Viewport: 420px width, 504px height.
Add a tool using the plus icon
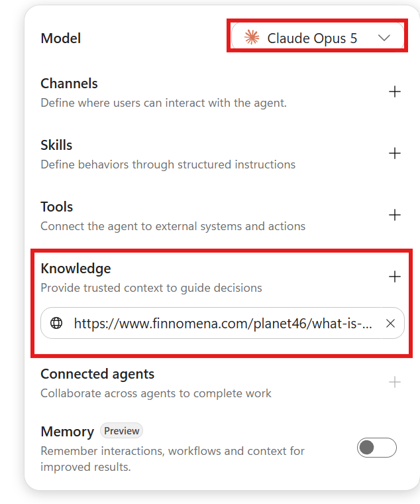point(395,215)
